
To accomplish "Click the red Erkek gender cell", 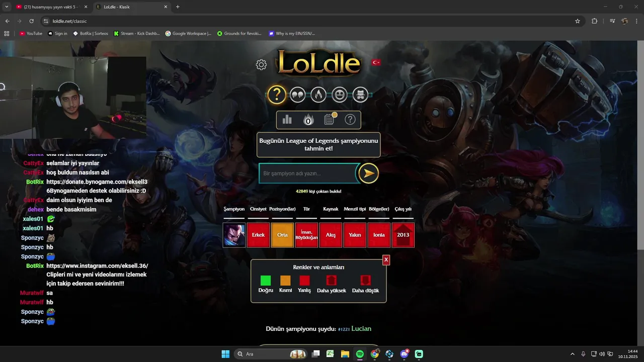I will pos(258,235).
